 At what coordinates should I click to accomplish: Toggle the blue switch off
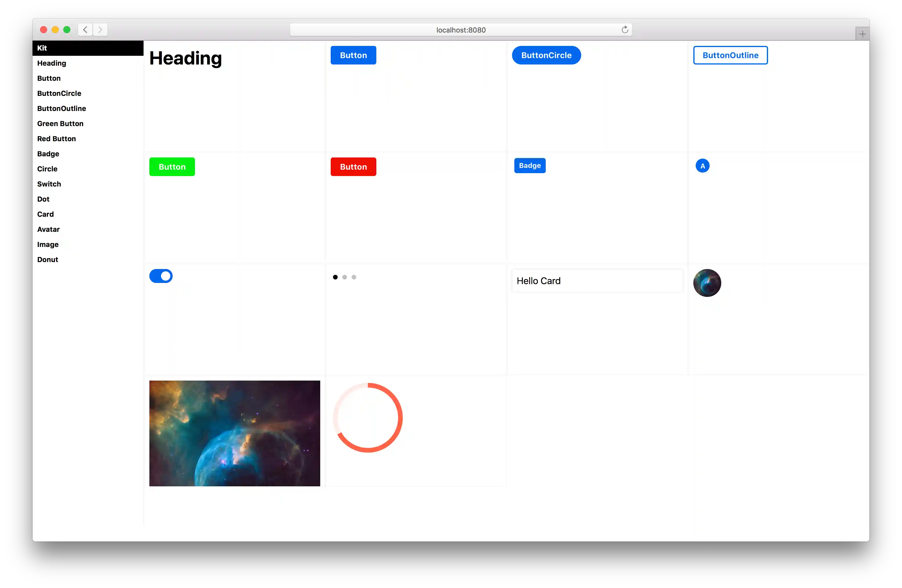coord(161,276)
